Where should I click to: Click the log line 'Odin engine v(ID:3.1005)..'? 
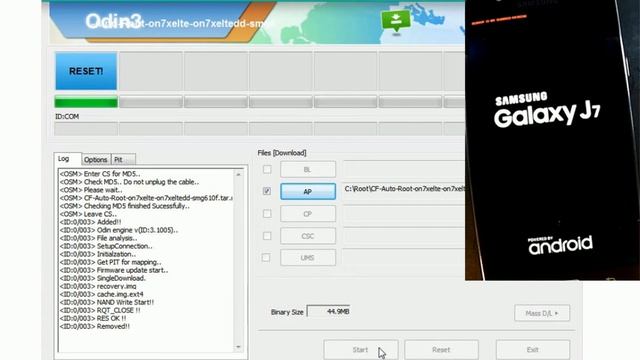click(119, 230)
